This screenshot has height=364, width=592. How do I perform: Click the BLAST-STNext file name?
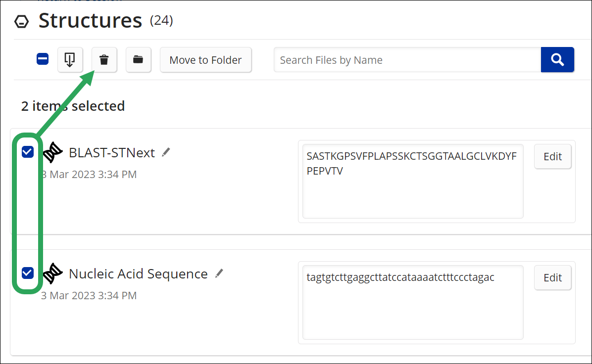point(112,153)
